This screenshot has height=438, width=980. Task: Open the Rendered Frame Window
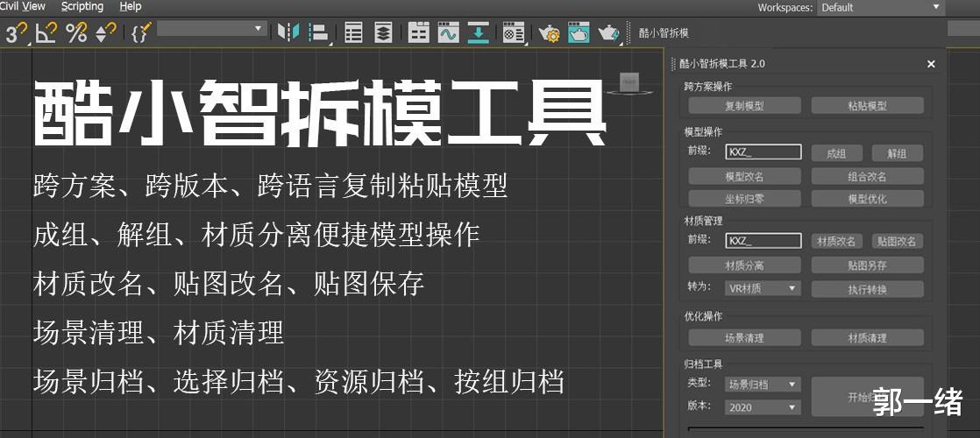[579, 32]
